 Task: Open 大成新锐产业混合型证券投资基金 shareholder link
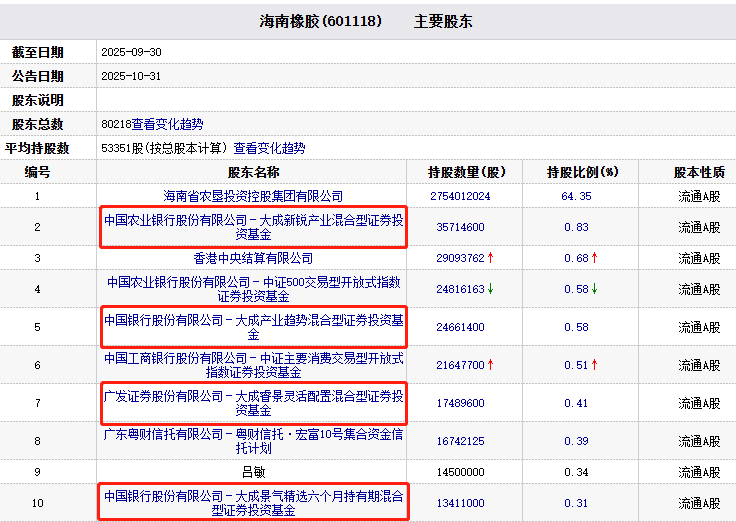click(x=253, y=227)
